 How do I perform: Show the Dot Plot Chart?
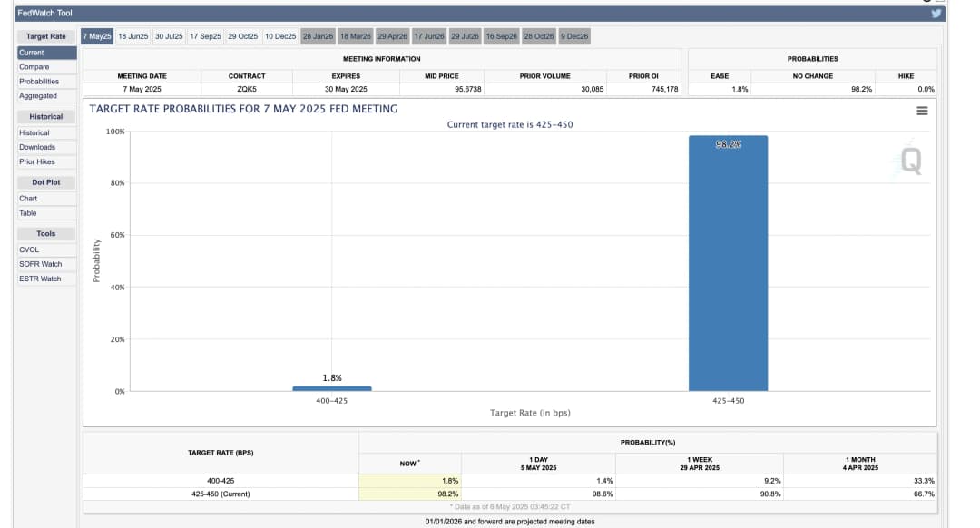coord(28,198)
